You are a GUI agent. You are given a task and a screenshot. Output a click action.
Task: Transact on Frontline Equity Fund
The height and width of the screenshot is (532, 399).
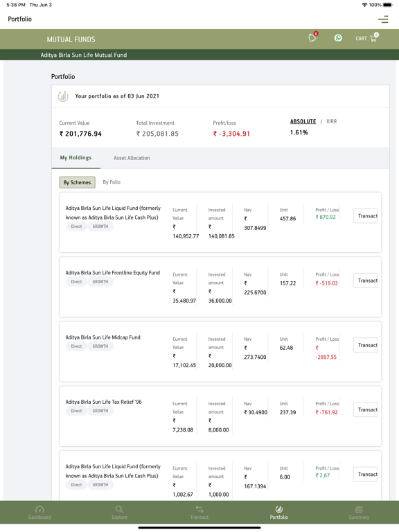(x=366, y=281)
